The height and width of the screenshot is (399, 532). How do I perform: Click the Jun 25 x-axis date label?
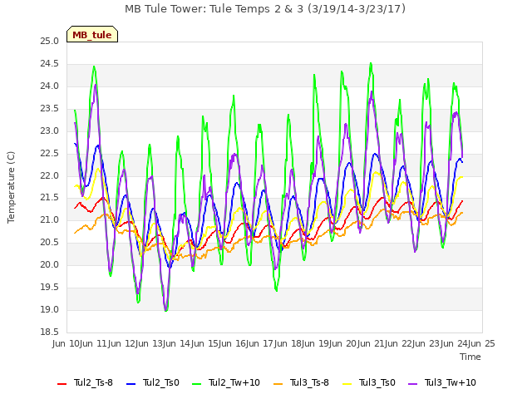point(481,343)
